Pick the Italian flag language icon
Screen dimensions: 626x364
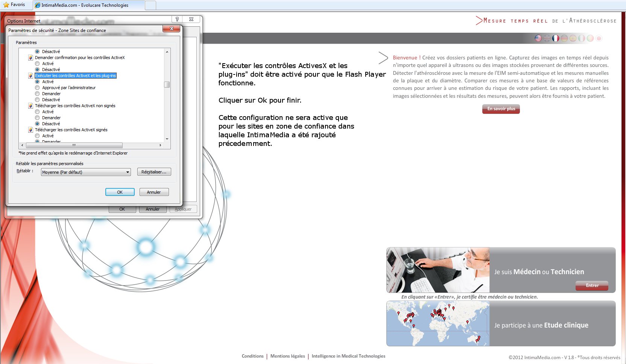(582, 38)
